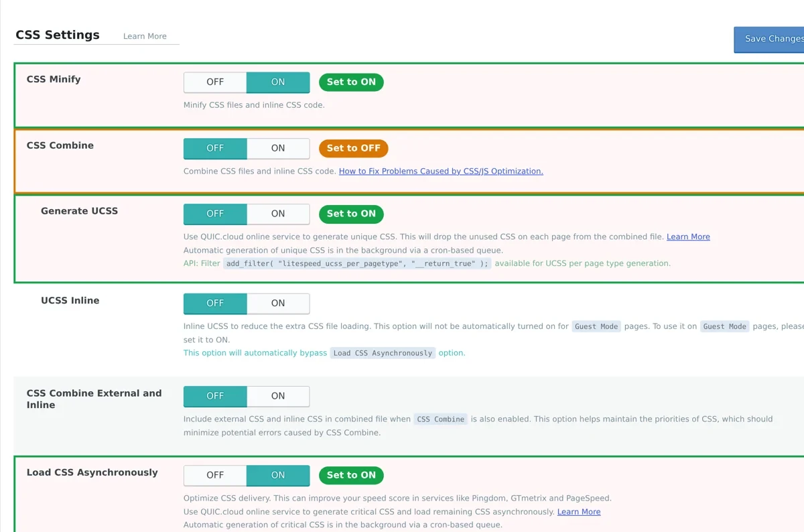Click the Load CSS Asynchronously code tag under UCSS Inline
The height and width of the screenshot is (532, 804).
[383, 353]
